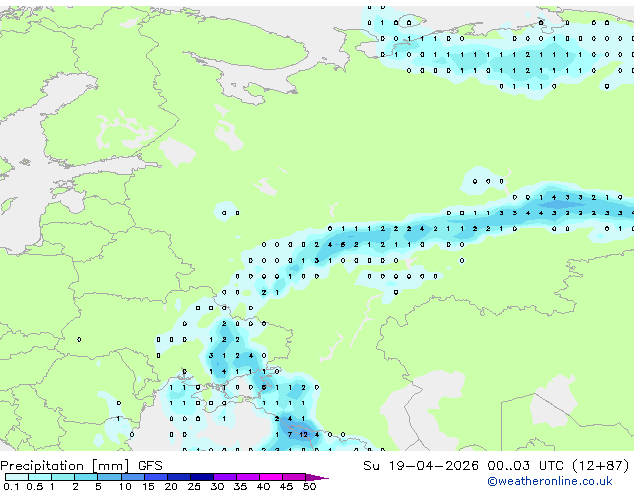This screenshot has width=634, height=490.
Task: Click the 35–40 mm legend color segment
Action: tap(248, 477)
